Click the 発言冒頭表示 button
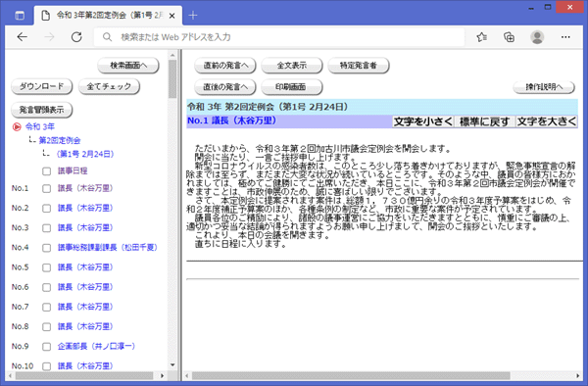 [x=41, y=110]
